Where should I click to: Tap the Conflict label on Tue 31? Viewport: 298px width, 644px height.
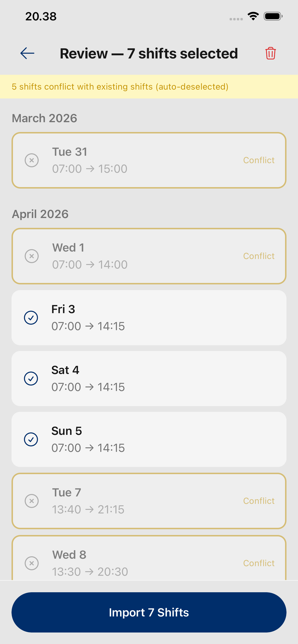(259, 160)
